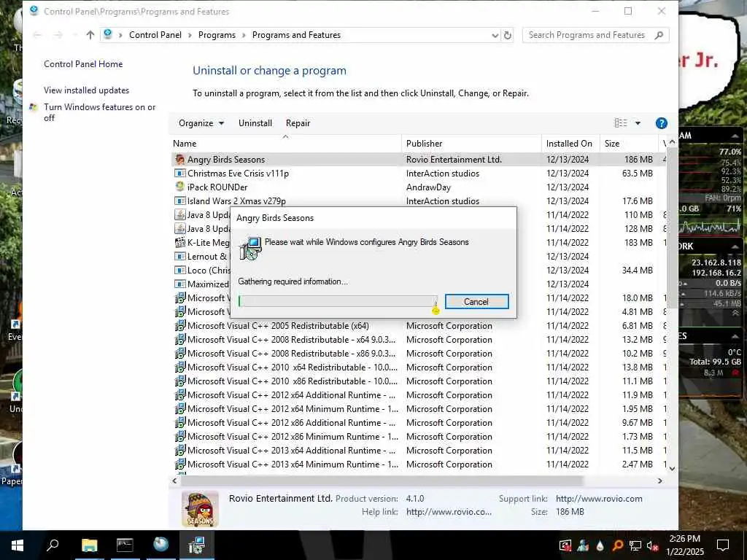The width and height of the screenshot is (747, 560).
Task: Click the Lernout program icon
Action: click(179, 256)
